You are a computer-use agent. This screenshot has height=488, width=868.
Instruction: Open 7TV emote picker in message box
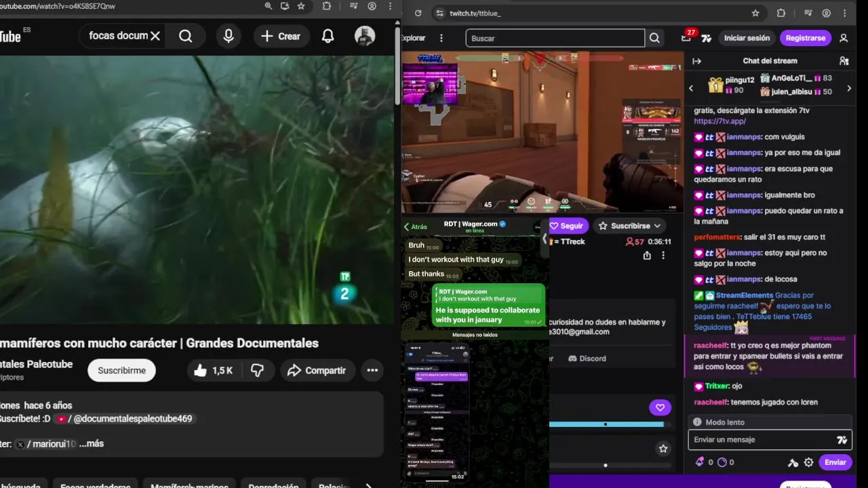coord(842,440)
